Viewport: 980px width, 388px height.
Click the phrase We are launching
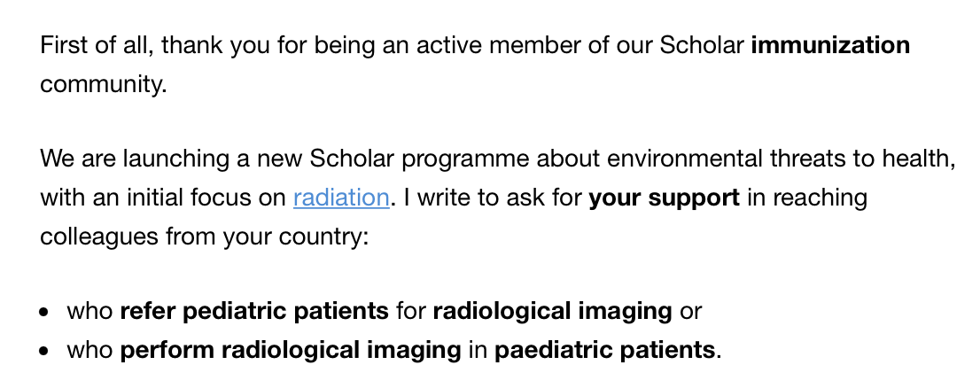click(131, 159)
